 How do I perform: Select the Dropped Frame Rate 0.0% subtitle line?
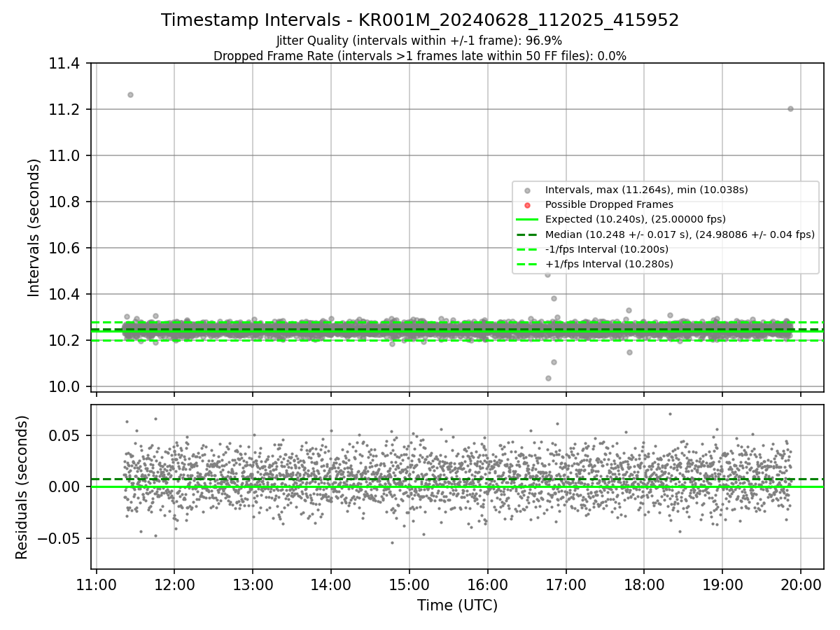coord(420,56)
